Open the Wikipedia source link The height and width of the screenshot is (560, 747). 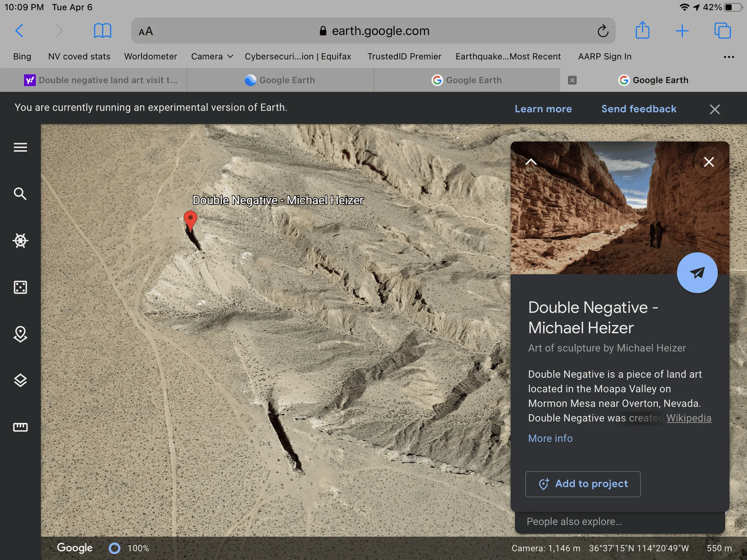689,418
